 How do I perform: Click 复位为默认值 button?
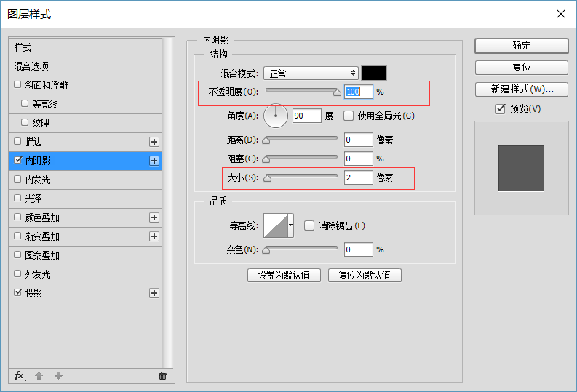pos(365,275)
